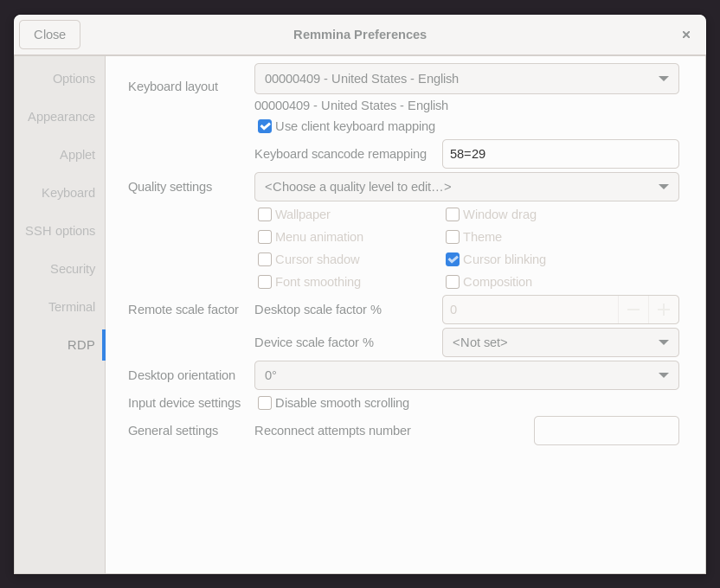Uncheck the Cursor blinking checkbox

(453, 259)
